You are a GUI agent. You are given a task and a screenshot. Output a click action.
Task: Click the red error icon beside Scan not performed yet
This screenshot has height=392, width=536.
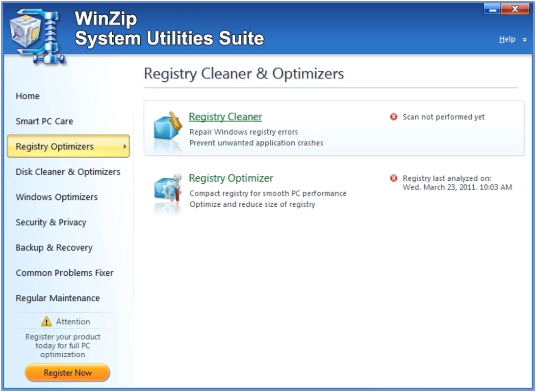[x=394, y=117]
